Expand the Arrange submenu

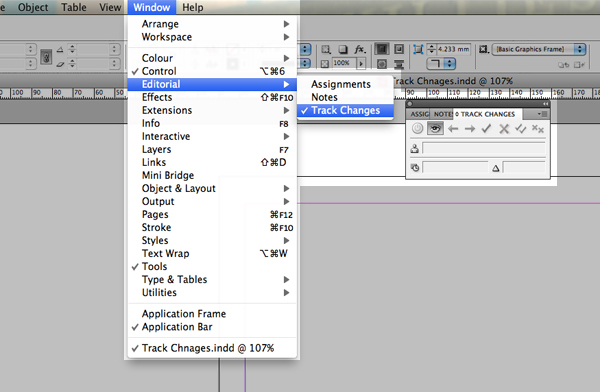212,24
